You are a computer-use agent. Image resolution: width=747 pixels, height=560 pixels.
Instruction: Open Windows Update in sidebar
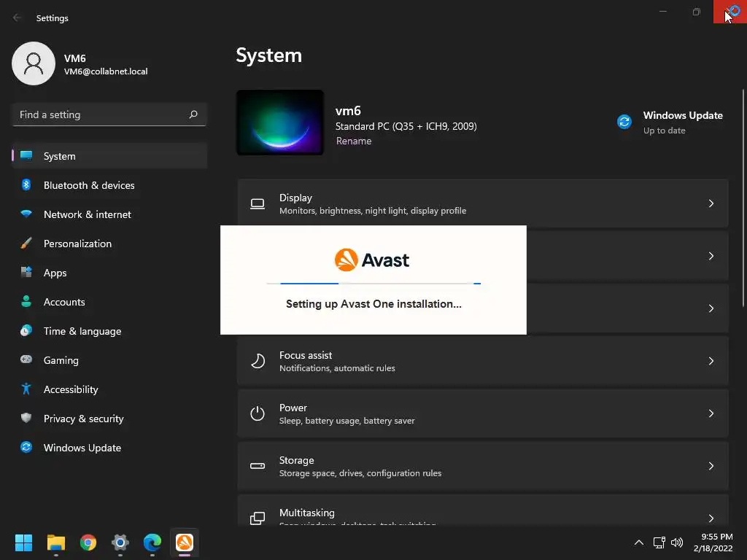(109, 448)
